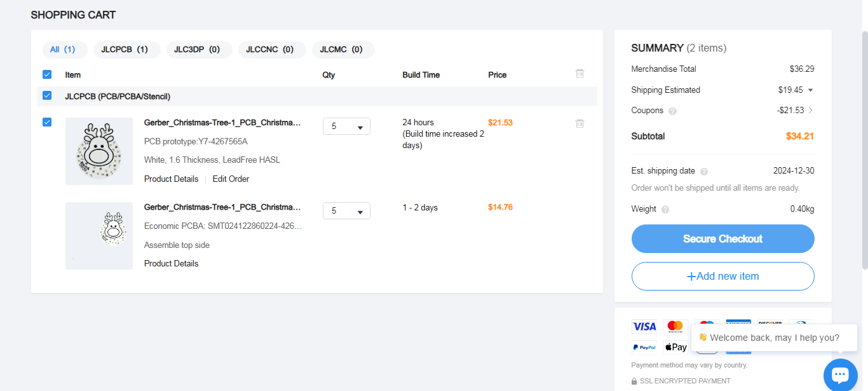The width and height of the screenshot is (868, 391).
Task: Click the delete-all trash icon in header row
Action: pyautogui.click(x=580, y=74)
